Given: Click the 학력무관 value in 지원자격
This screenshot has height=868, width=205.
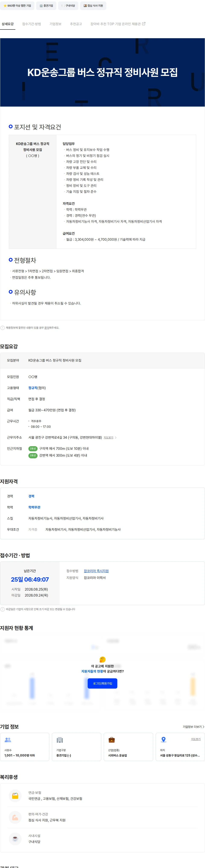Looking at the screenshot, I should (x=34, y=507).
